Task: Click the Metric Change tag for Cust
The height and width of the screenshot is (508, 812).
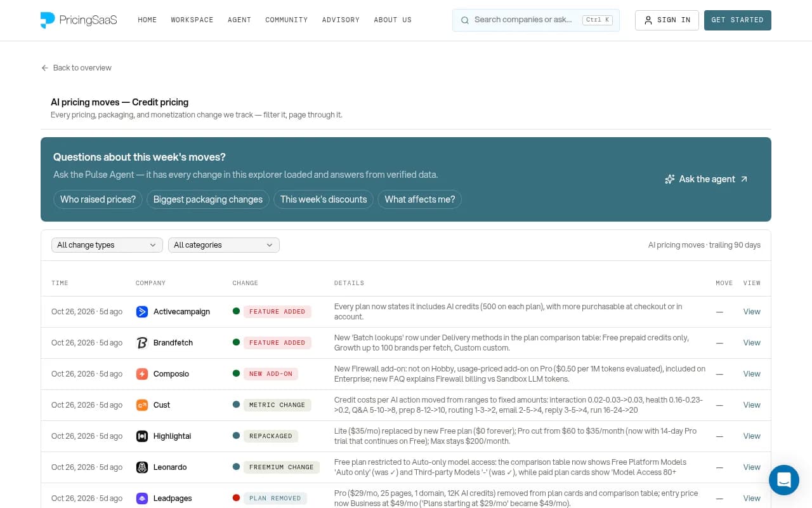Action: pos(277,405)
